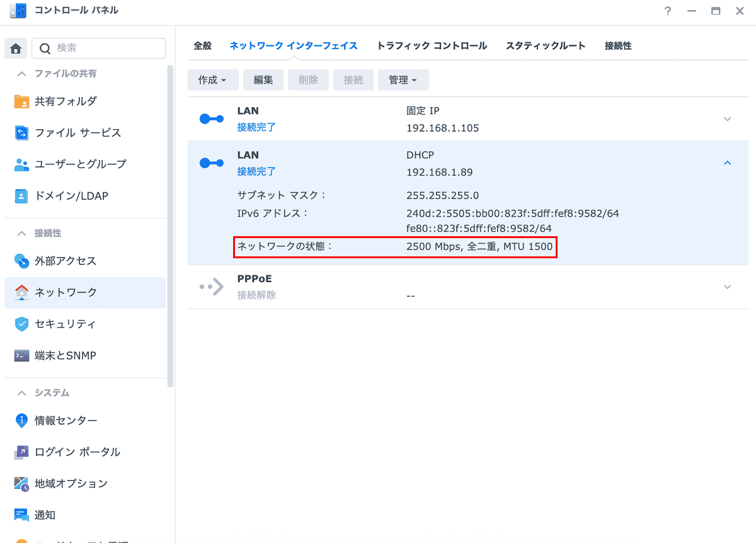Open ファイル サービス in the sidebar
The width and height of the screenshot is (756, 543).
pyautogui.click(x=85, y=133)
